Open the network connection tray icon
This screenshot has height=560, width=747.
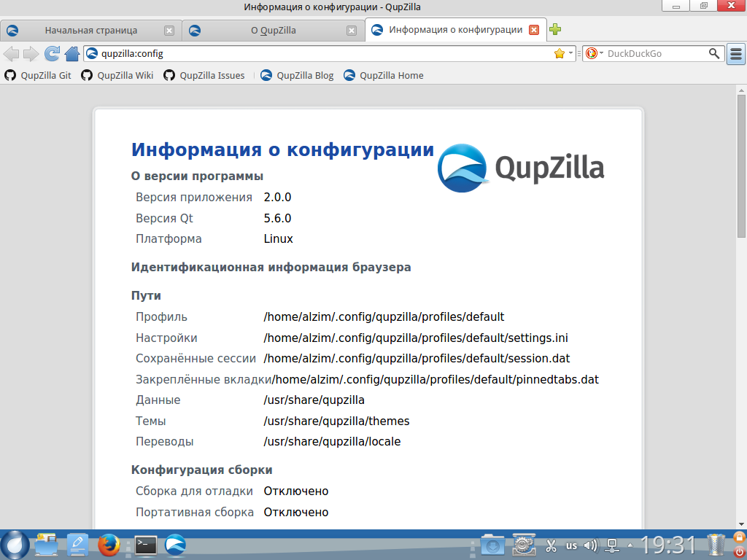tap(612, 545)
